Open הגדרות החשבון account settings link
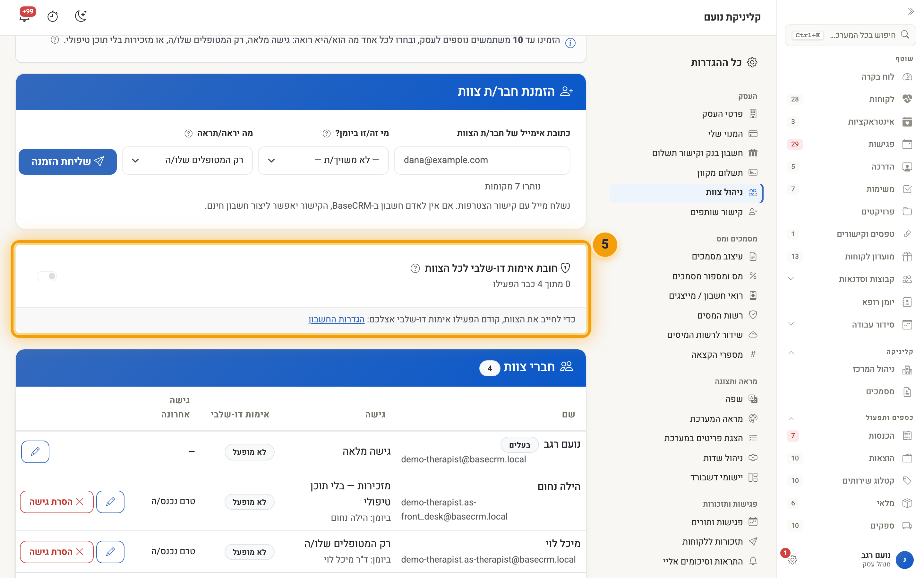The image size is (924, 578). pos(336,320)
